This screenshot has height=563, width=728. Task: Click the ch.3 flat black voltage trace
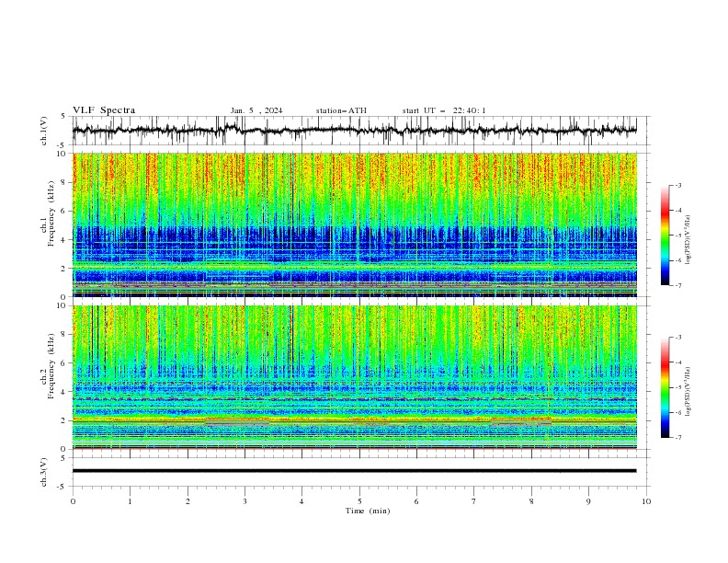(354, 471)
